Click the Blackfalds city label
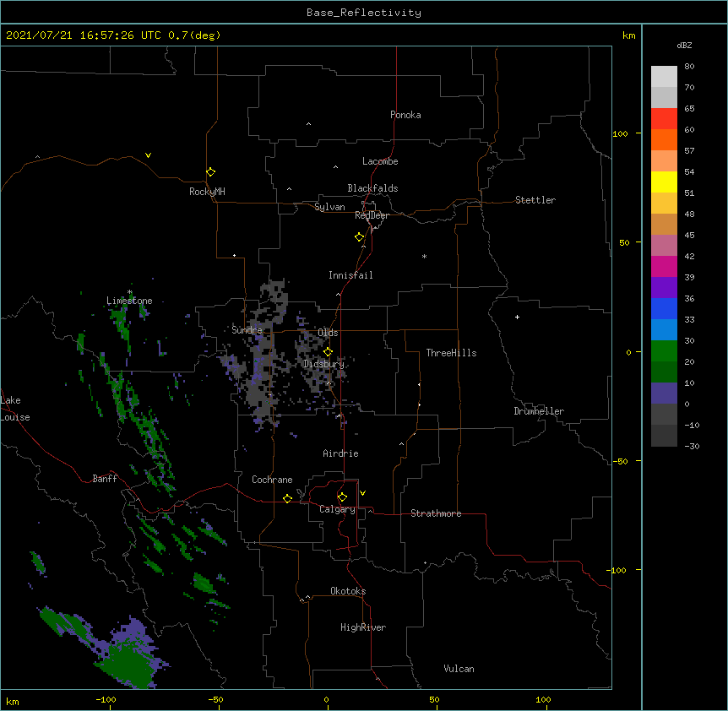 coord(372,188)
